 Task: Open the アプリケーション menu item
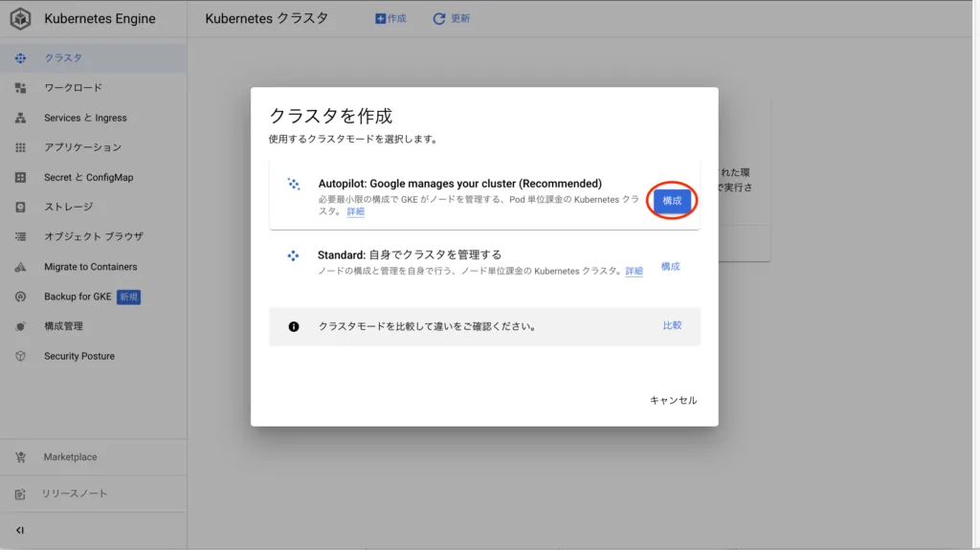point(93,147)
